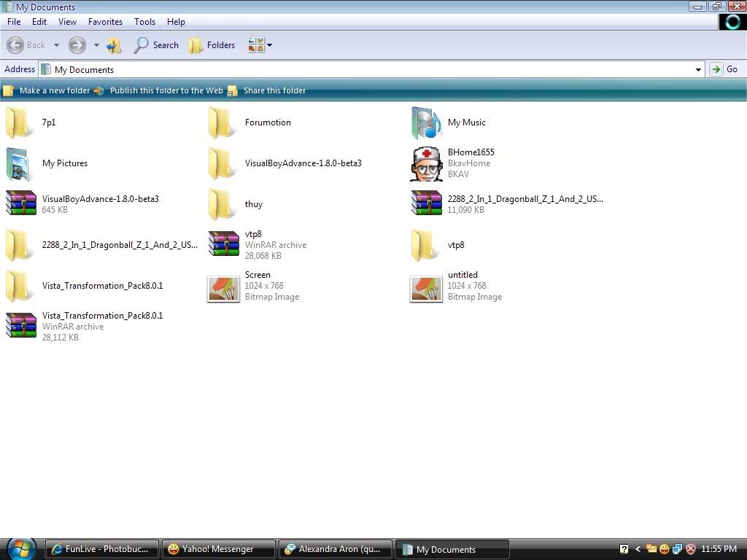Image resolution: width=747 pixels, height=560 pixels.
Task: Open the Tools menu
Action: 144,22
